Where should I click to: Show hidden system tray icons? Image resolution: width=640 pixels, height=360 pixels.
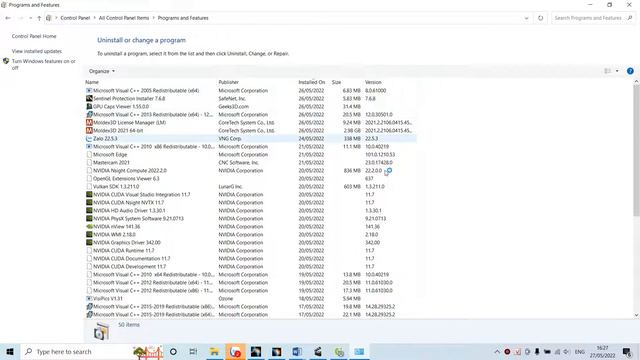(497, 351)
